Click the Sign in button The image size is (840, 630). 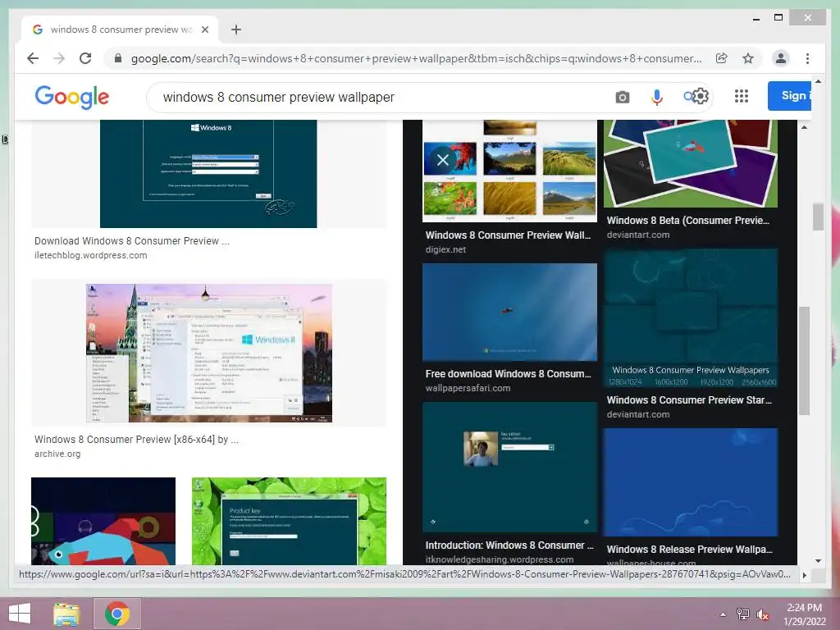click(x=789, y=96)
